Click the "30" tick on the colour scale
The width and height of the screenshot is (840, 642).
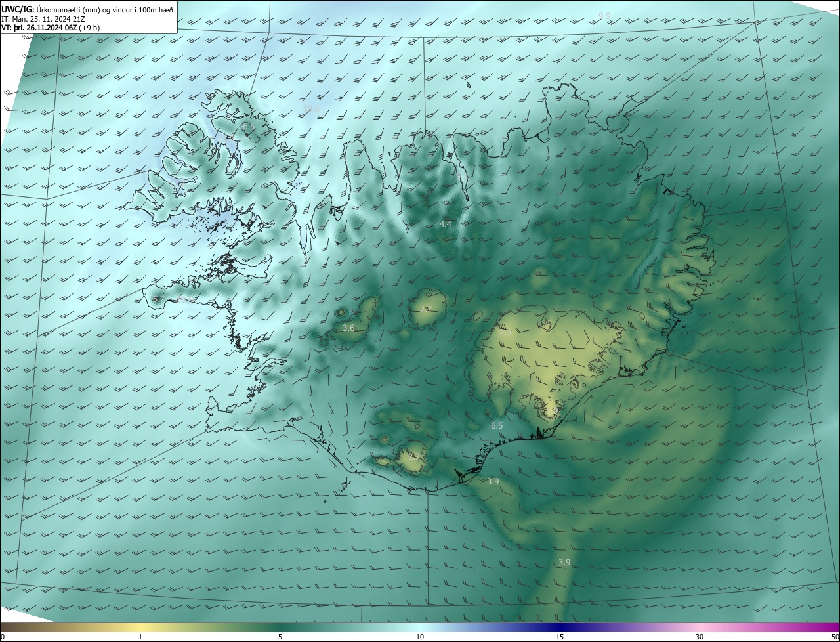(x=700, y=637)
